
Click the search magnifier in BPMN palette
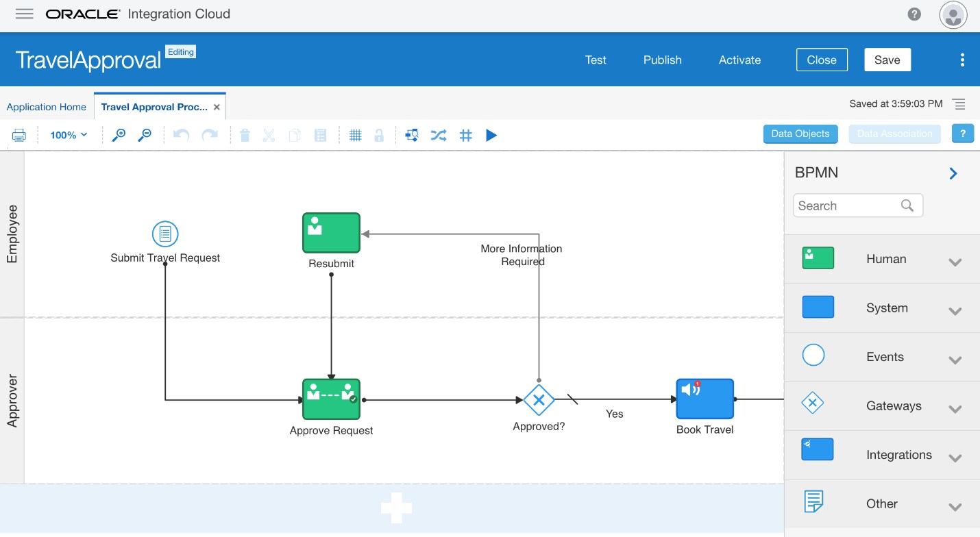(907, 205)
